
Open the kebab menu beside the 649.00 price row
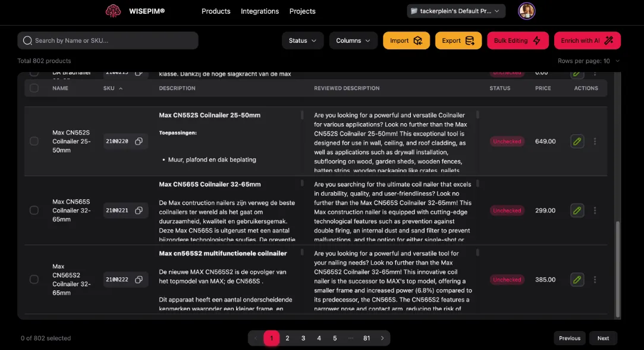[x=595, y=141]
